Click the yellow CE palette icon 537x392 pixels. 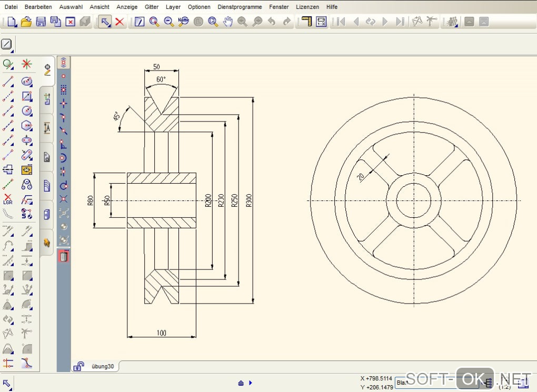27,170
